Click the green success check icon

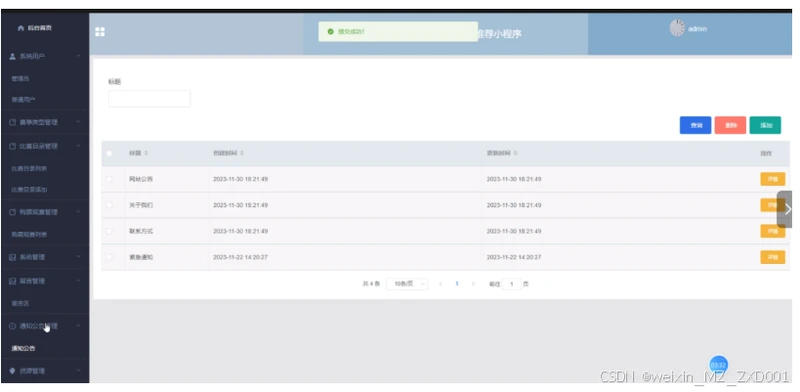tap(330, 32)
